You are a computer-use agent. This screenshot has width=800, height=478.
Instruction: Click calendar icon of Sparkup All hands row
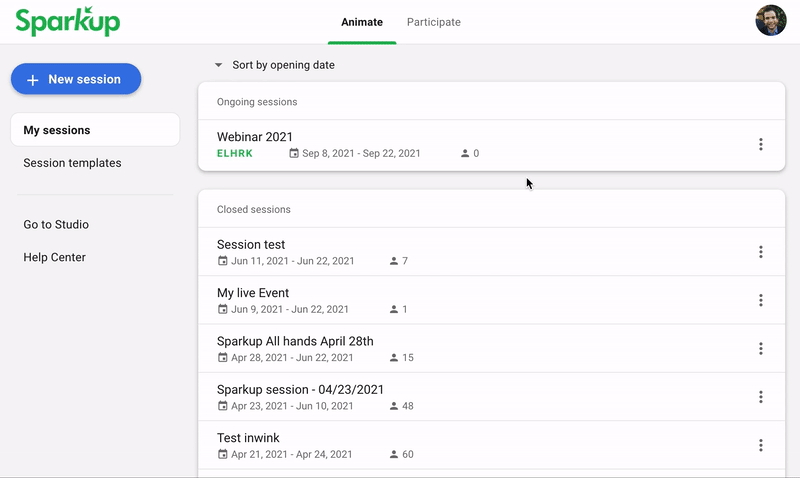pos(222,358)
